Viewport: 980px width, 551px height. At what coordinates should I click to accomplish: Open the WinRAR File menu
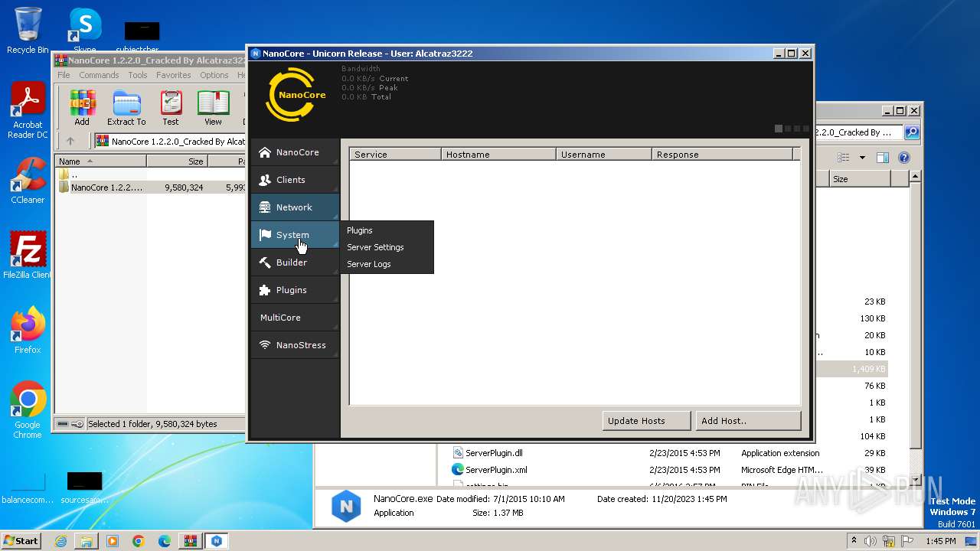point(64,75)
